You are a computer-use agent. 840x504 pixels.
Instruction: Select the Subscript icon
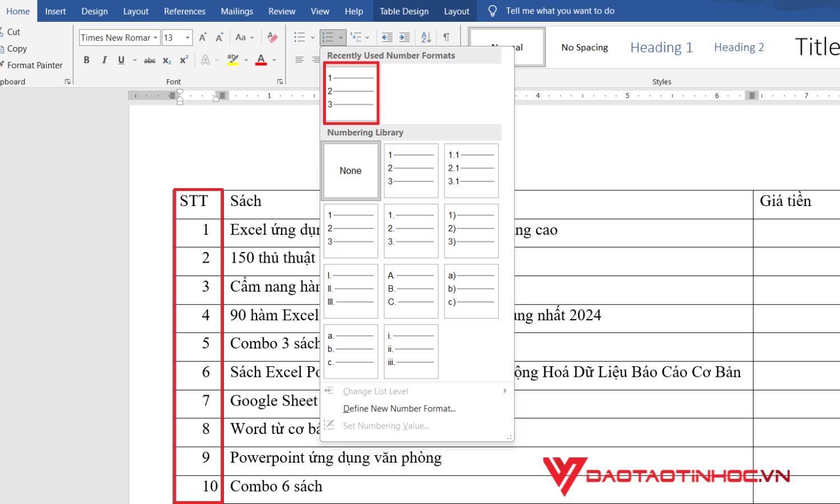click(x=166, y=59)
